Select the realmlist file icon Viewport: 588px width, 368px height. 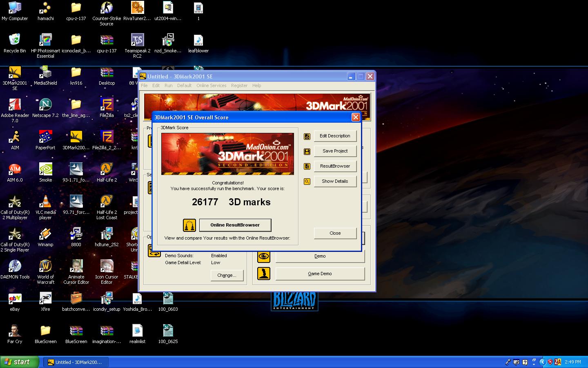point(137,334)
